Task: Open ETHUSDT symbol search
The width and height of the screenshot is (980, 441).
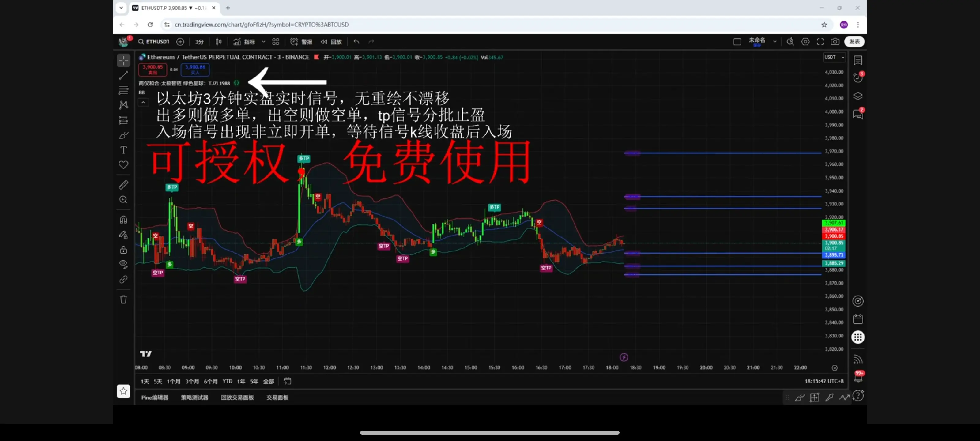Action: pos(154,42)
